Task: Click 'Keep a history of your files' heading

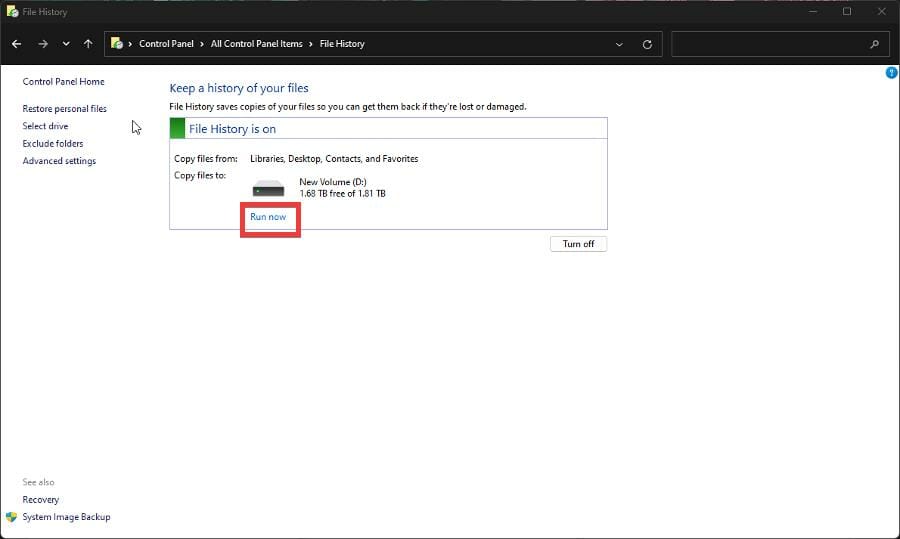Action: tap(239, 88)
